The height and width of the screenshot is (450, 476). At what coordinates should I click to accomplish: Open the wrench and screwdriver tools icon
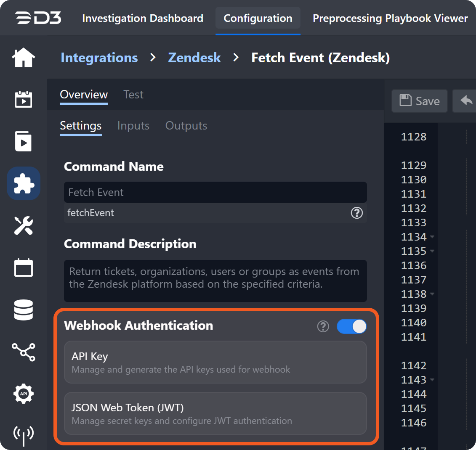[24, 226]
